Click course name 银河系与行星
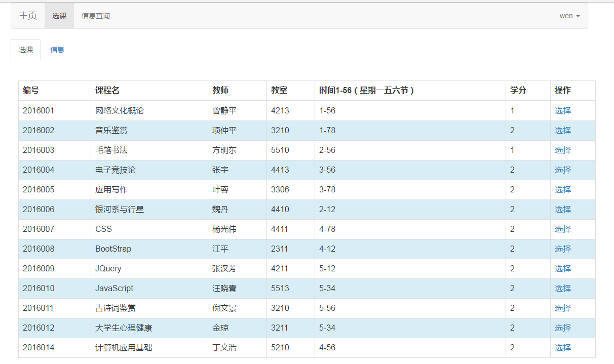This screenshot has height=364, width=614. click(120, 209)
